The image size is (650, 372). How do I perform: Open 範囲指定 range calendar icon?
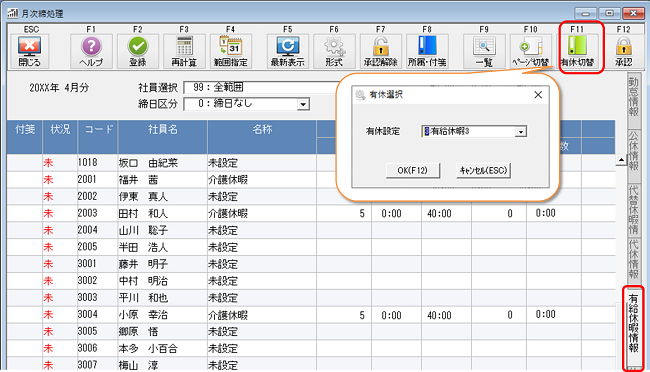pos(230,51)
